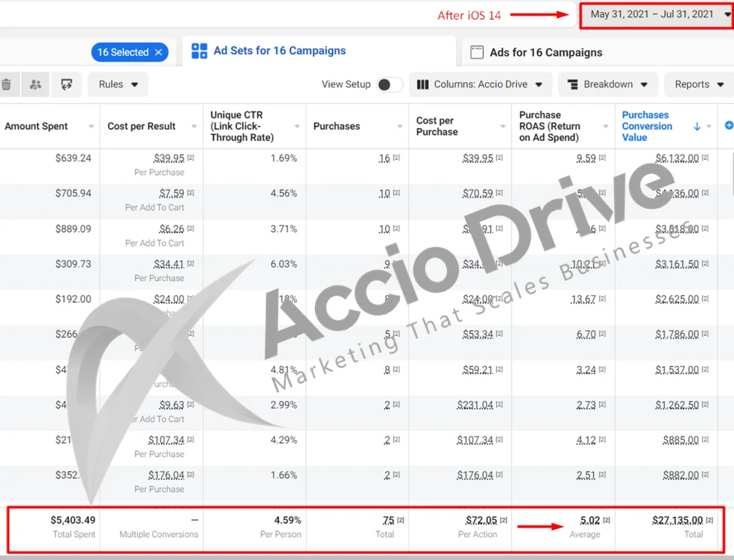Viewport: 734px width, 560px height.
Task: Click the blue plus add column icon
Action: click(x=728, y=126)
